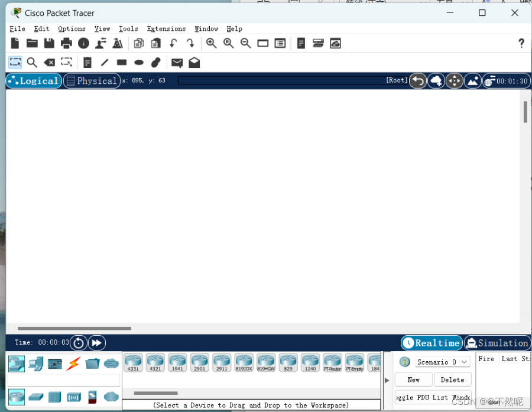Place a note with the Note tool

tap(87, 63)
